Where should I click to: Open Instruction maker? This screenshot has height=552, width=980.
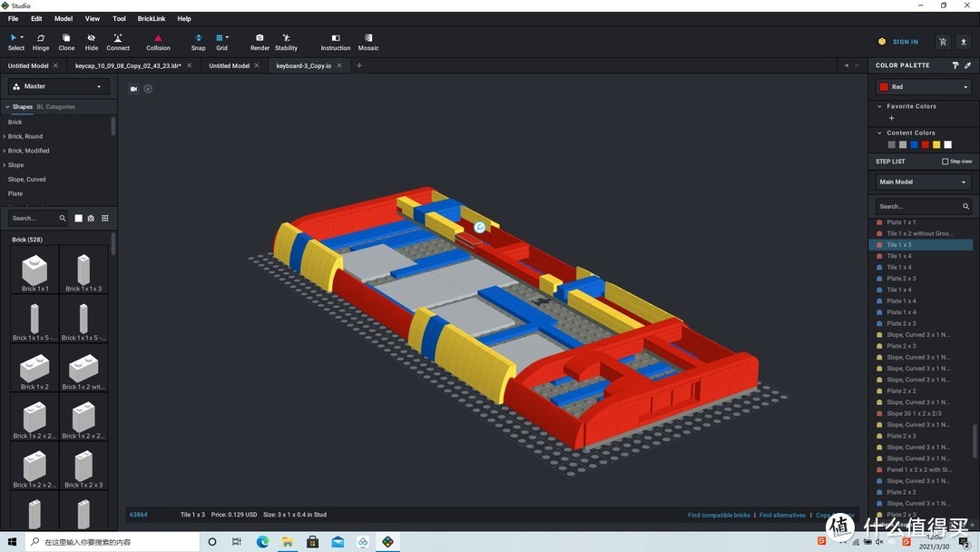coord(335,42)
